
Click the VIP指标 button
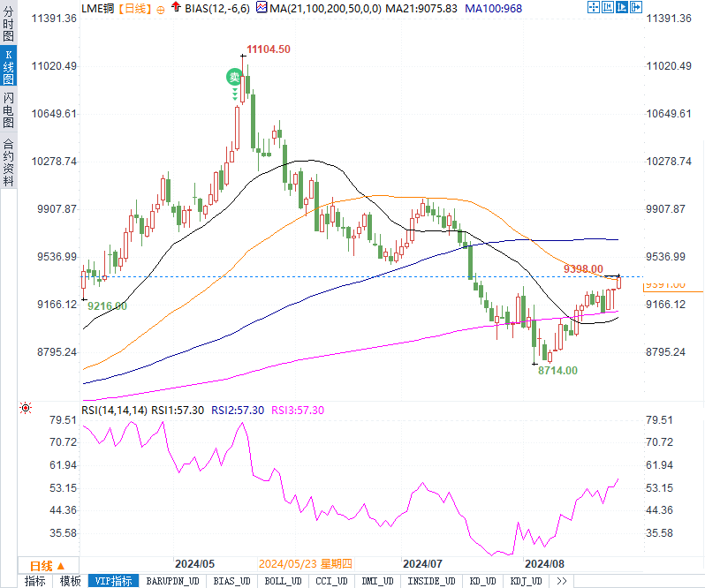(114, 581)
